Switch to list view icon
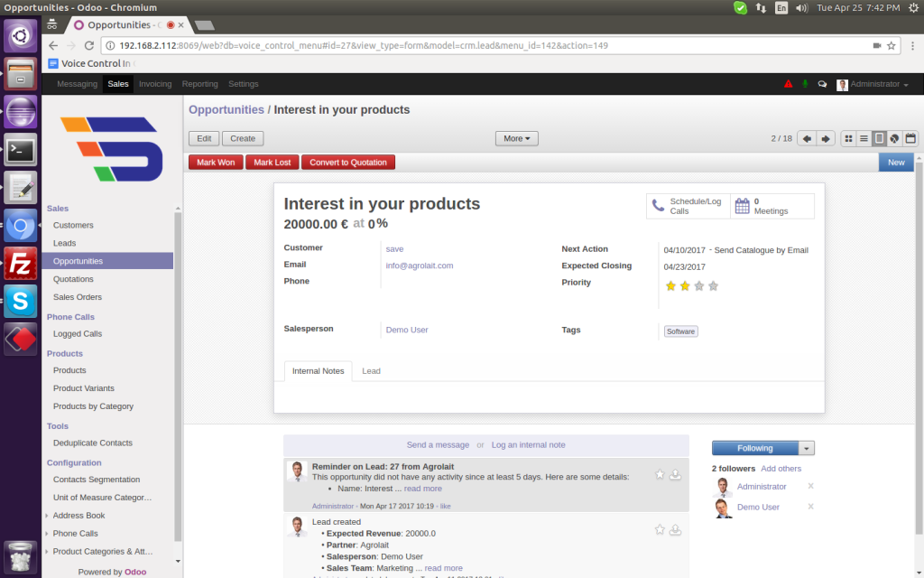Screen dimensions: 924x578 (x=864, y=138)
